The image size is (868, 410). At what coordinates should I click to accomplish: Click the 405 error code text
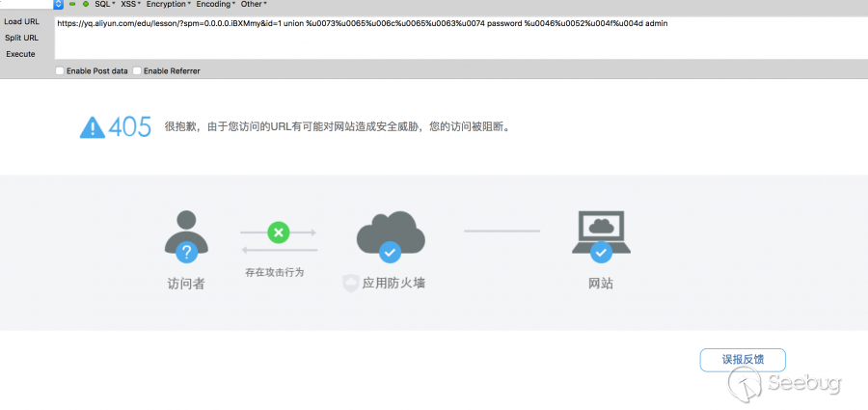click(130, 127)
